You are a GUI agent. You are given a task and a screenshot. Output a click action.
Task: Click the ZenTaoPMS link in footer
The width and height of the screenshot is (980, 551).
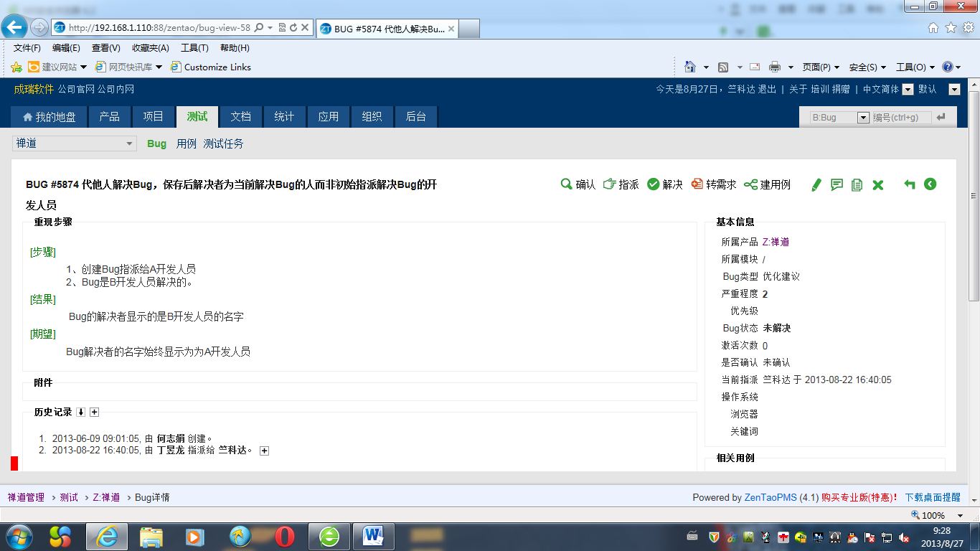point(771,497)
